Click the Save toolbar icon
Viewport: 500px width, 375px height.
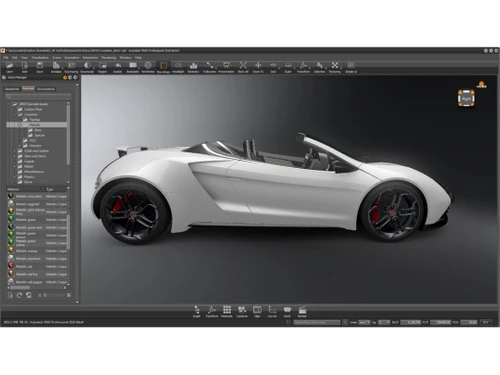click(x=40, y=65)
